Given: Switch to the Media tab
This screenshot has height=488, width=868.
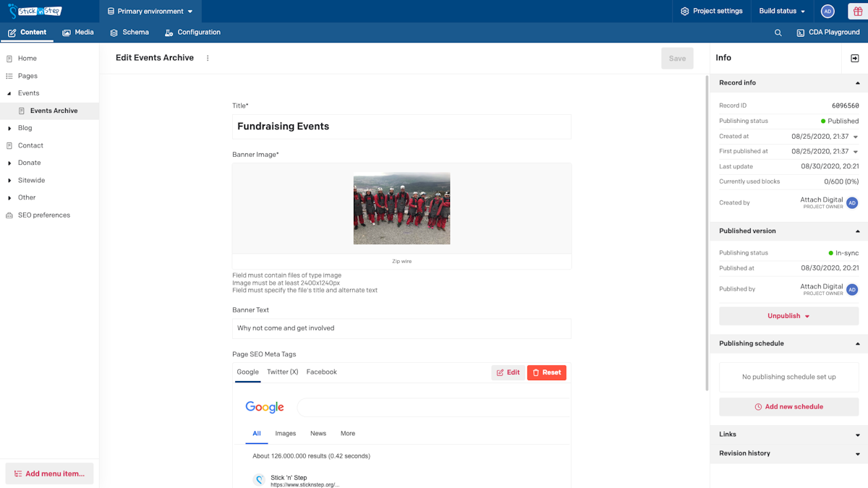Looking at the screenshot, I should (x=78, y=33).
